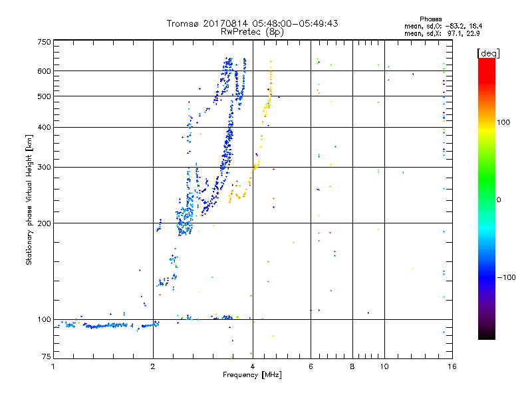Click the x-axis tick label '4'

click(x=253, y=366)
